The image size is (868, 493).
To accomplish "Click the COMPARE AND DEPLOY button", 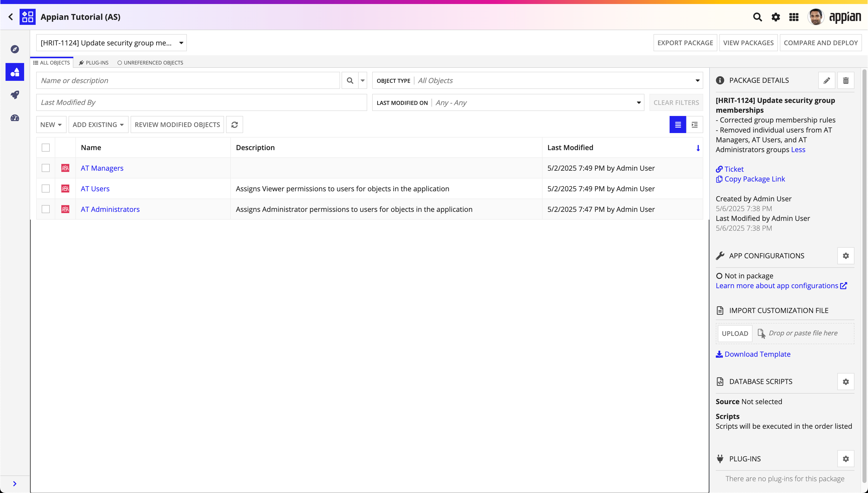I will (x=821, y=43).
